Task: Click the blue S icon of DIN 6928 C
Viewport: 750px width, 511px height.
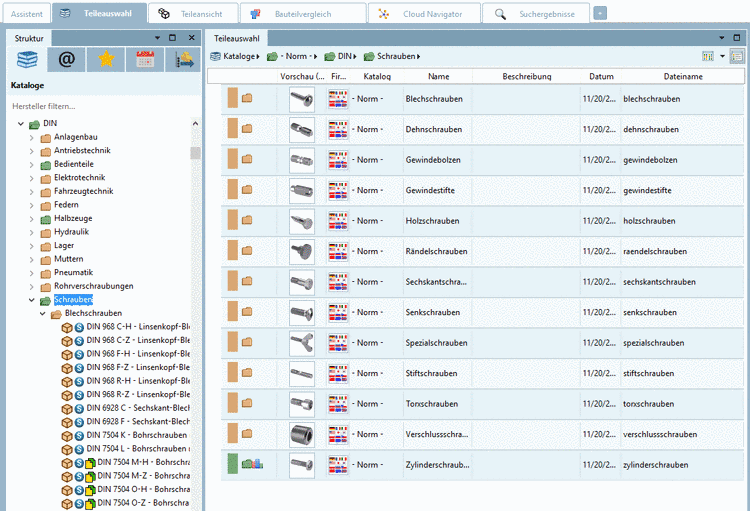Action: [x=79, y=409]
